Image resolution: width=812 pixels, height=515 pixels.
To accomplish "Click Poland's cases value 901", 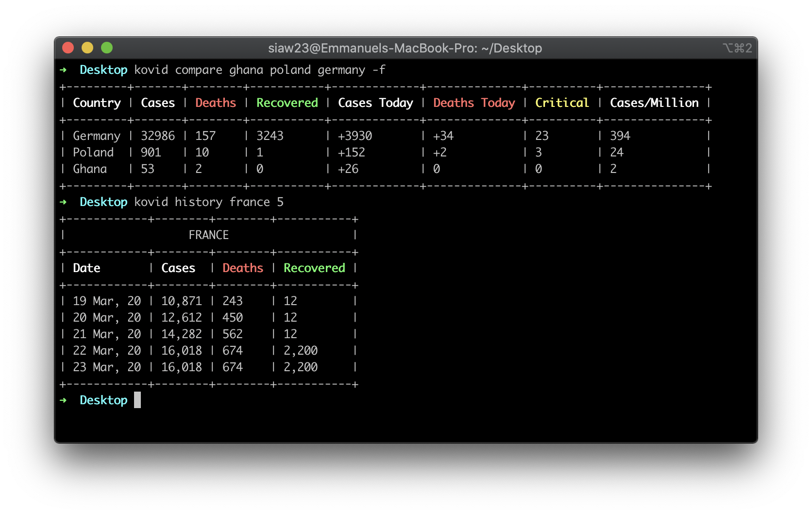I will click(x=151, y=153).
